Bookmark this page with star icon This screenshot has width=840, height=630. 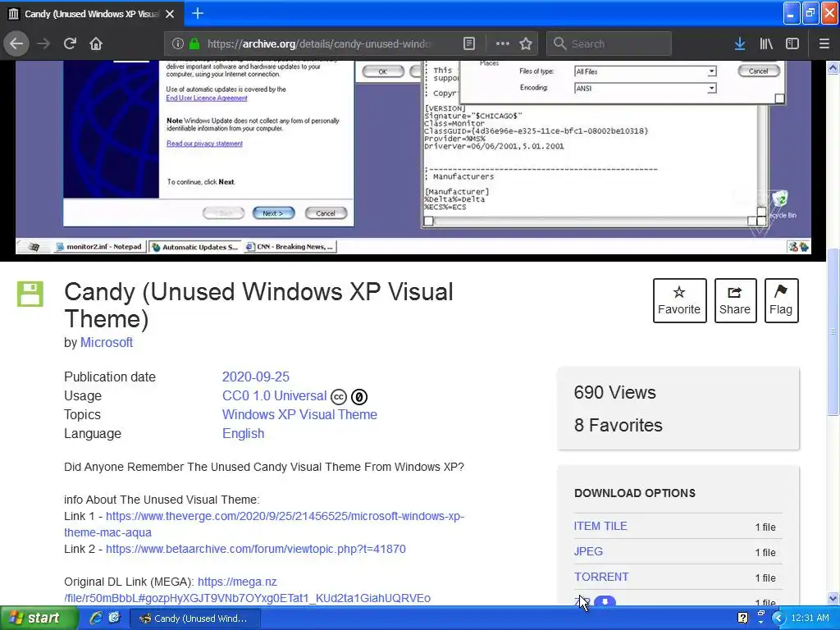pos(526,43)
